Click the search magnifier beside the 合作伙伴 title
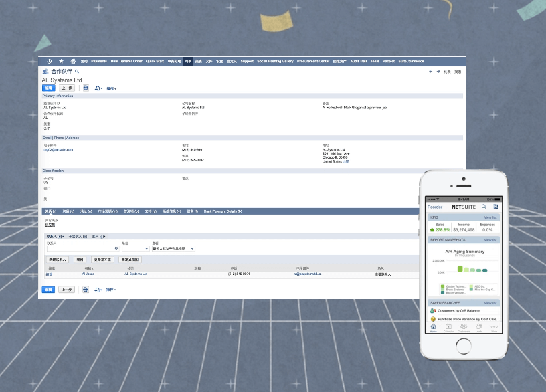 (77, 72)
